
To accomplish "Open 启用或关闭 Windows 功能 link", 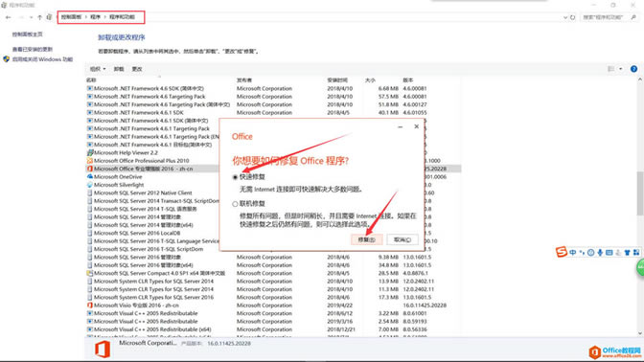I will pyautogui.click(x=42, y=59).
